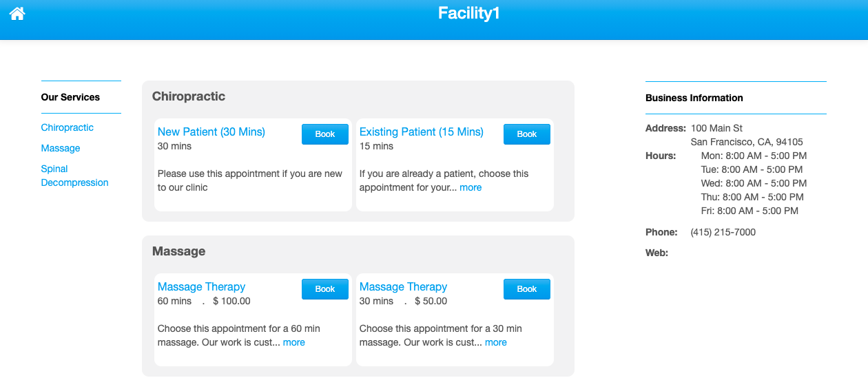
Task: Expand 30 min massage description with more
Action: click(495, 342)
